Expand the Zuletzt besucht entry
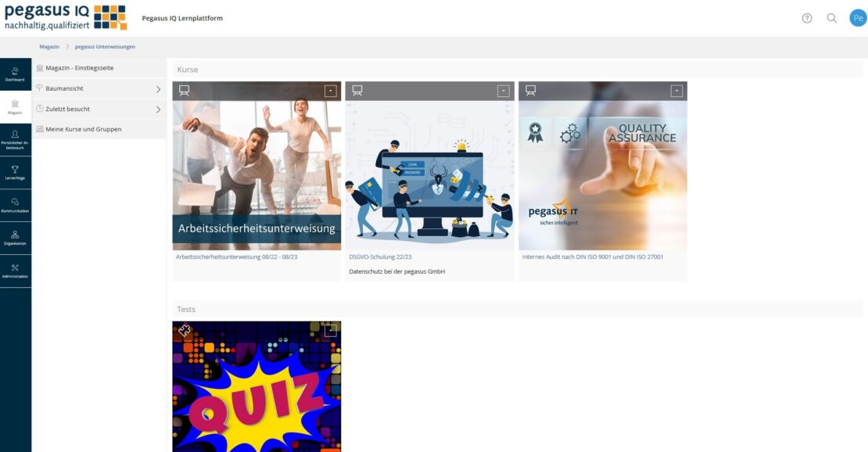Image resolution: width=868 pixels, height=452 pixels. [x=158, y=109]
